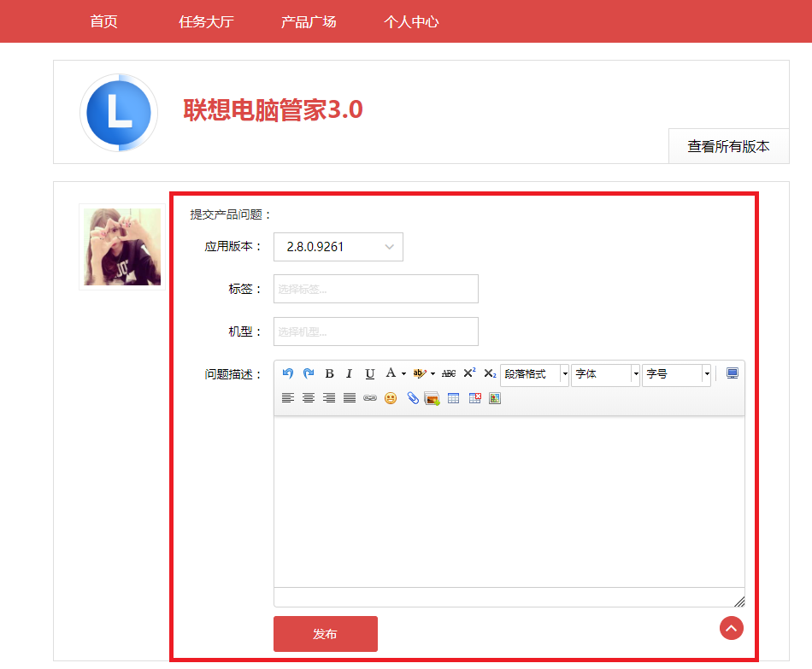The width and height of the screenshot is (812, 669).
Task: Click inside the problem description text area
Action: [509, 502]
